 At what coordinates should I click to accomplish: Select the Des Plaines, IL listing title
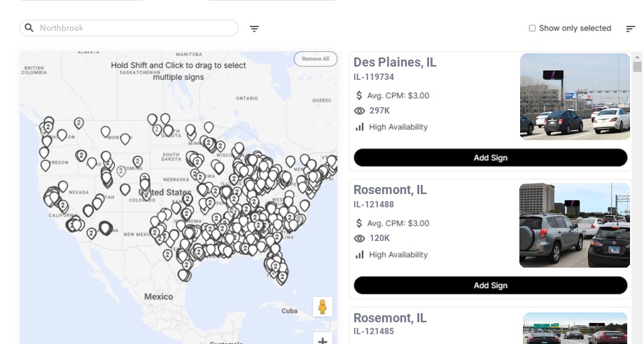pyautogui.click(x=395, y=62)
